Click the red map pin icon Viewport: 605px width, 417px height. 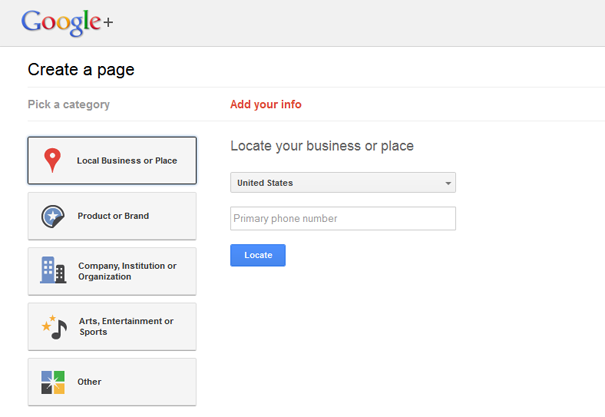(53, 160)
